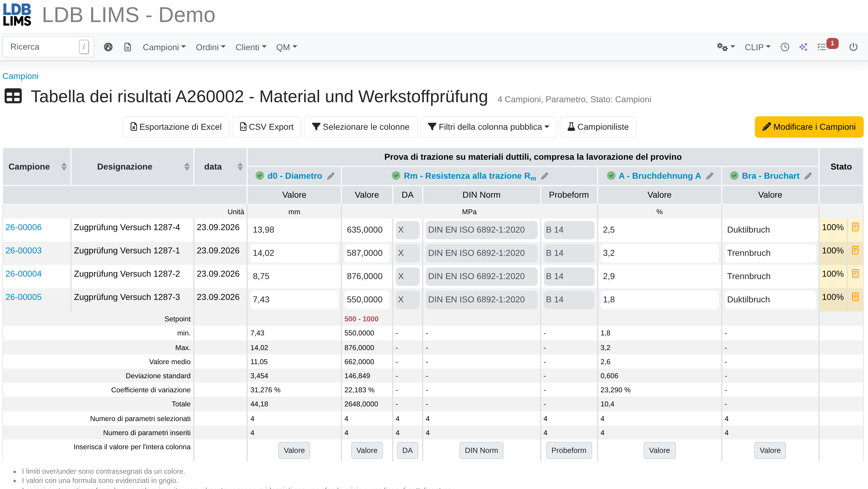Click d0 value field 14,02

coord(294,253)
